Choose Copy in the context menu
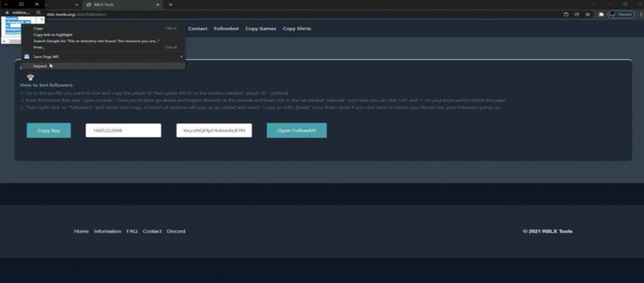644x283 pixels. [x=38, y=28]
